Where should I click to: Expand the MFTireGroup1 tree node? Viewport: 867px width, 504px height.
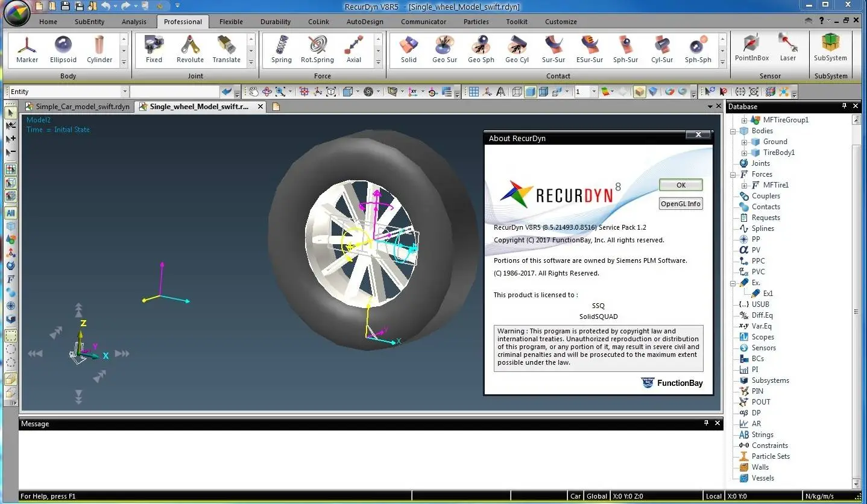point(744,120)
